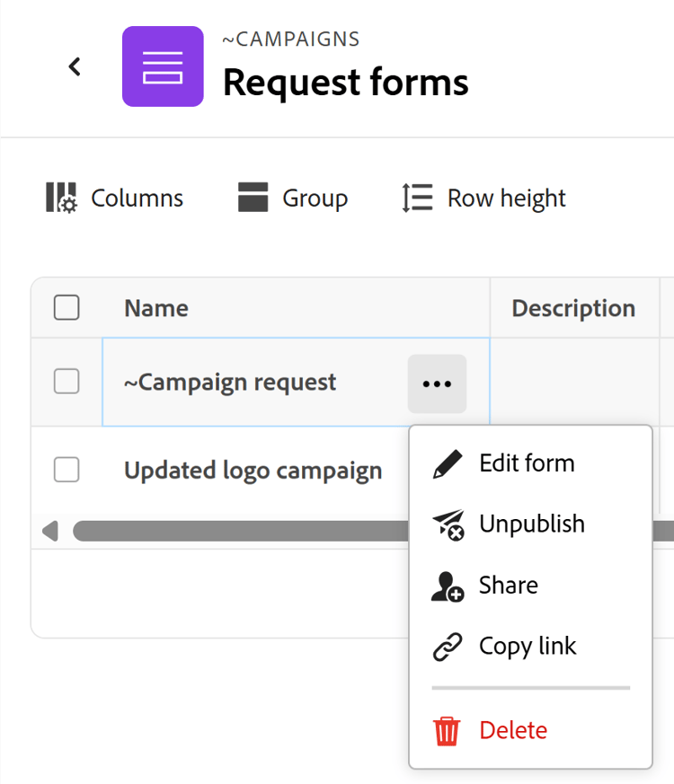Toggle the select-all checkbox in header
674x784 pixels.
(67, 307)
